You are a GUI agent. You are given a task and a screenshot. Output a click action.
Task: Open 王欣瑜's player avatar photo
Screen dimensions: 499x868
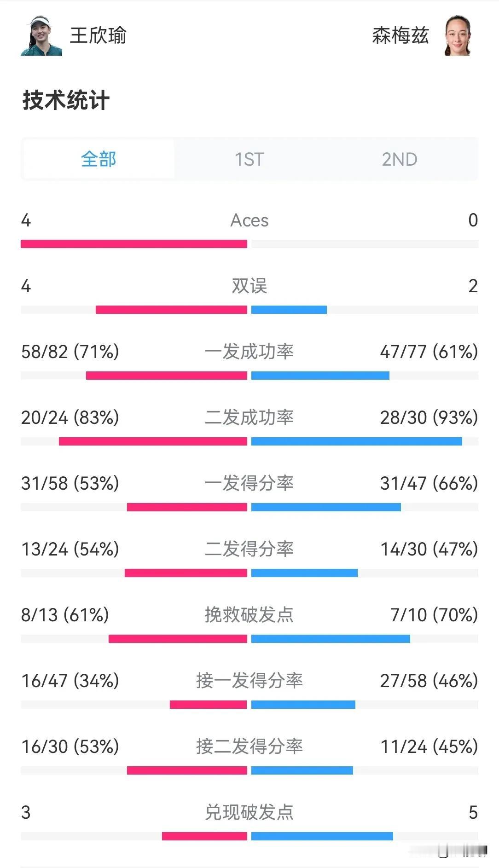coord(41,36)
